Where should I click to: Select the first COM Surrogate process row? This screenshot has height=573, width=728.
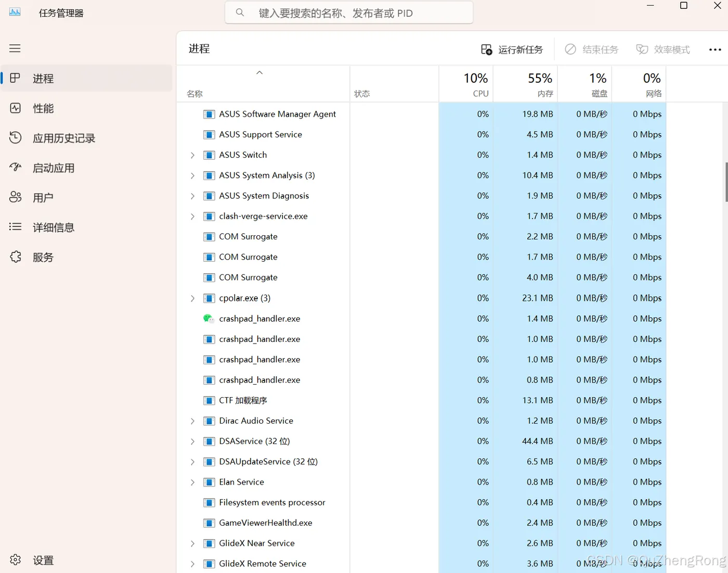point(421,237)
